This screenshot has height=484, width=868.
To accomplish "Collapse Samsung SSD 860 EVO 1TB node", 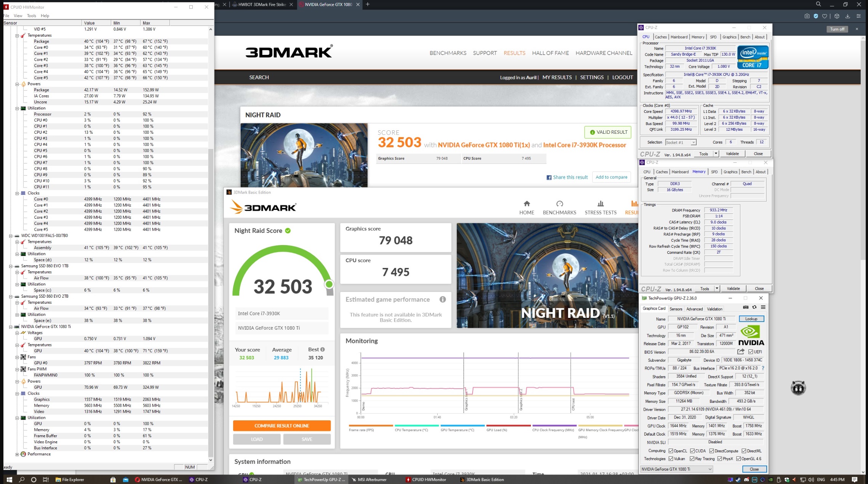I will click(x=11, y=266).
